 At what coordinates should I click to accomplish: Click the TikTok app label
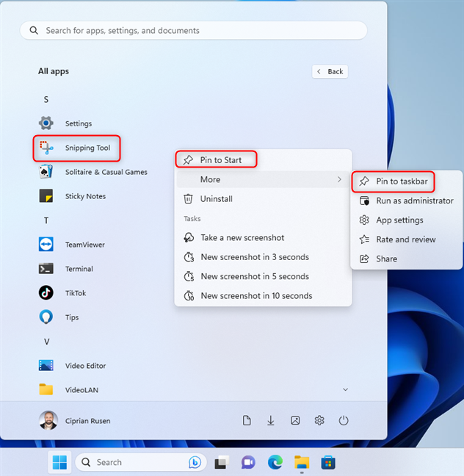(76, 293)
